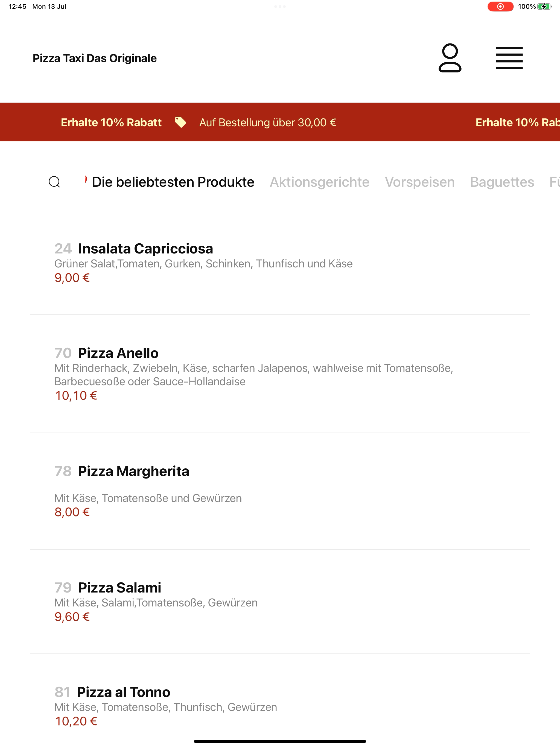Viewport: 560px width, 747px height.
Task: Tap the discount tag icon in banner
Action: [x=181, y=122]
